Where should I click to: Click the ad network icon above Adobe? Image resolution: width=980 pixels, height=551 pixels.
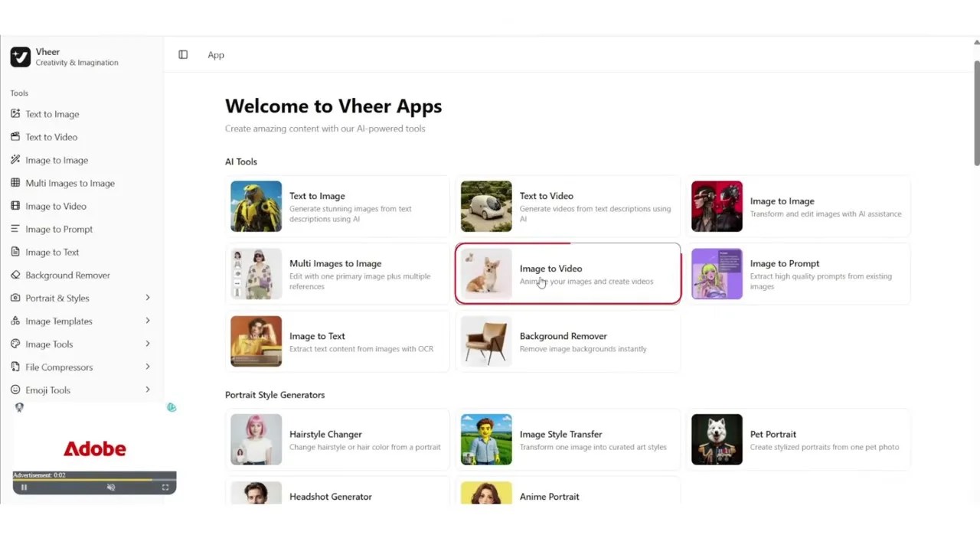point(19,408)
